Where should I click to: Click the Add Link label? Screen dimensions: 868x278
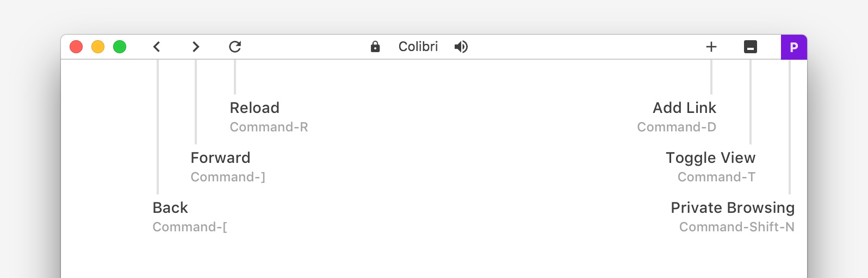point(685,108)
